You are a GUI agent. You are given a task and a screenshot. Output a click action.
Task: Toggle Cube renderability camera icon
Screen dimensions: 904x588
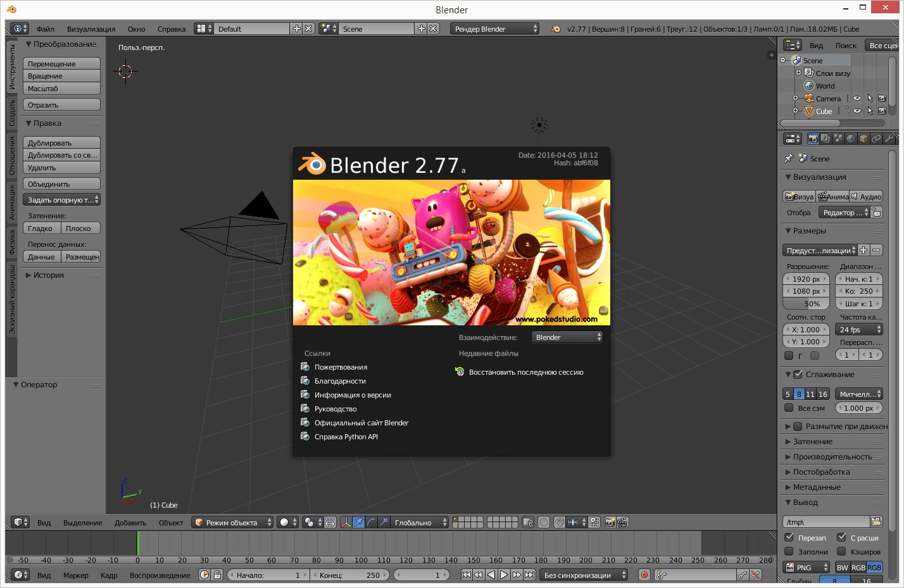pos(882,111)
